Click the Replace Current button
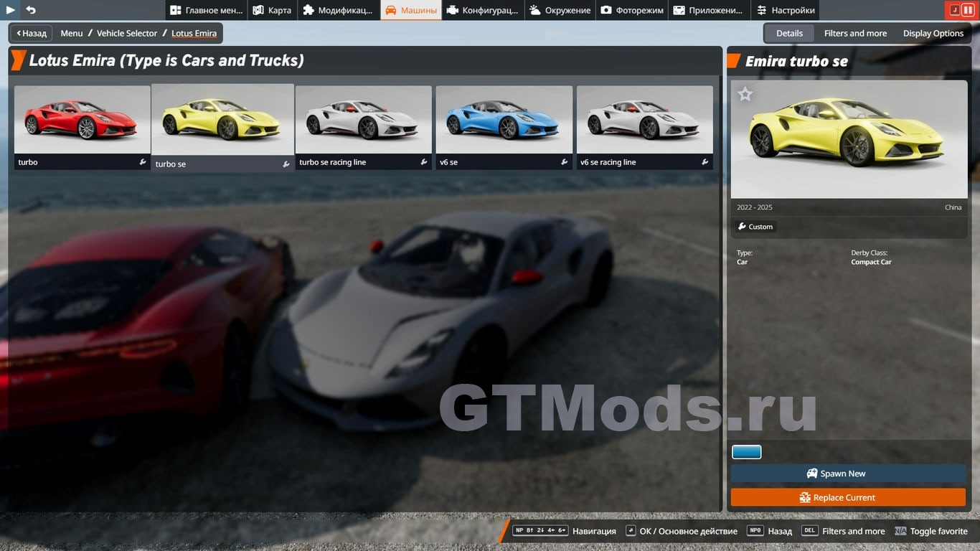Screen dimensions: 980x551 pyautogui.click(x=848, y=497)
